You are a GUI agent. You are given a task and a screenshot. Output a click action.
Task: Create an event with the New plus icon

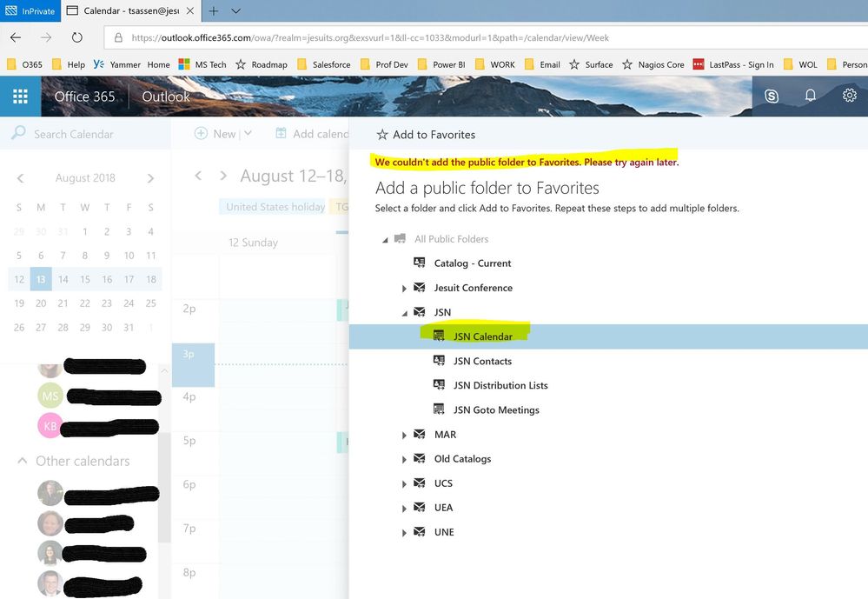[199, 134]
